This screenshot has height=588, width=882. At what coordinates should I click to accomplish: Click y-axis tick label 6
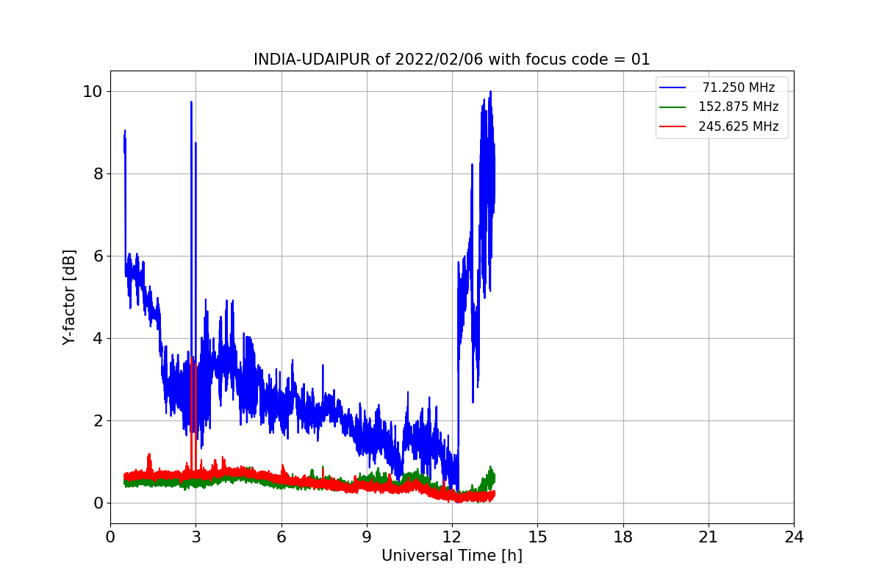[96, 256]
